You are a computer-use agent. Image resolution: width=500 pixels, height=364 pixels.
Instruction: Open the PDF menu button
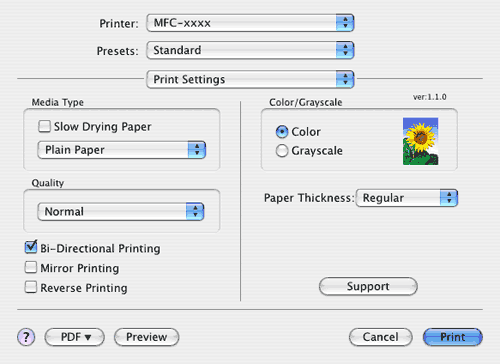point(75,337)
